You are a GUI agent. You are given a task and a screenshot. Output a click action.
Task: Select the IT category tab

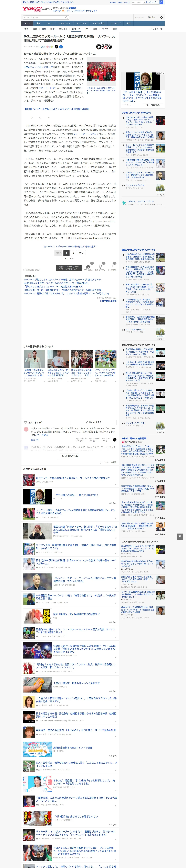coord(86,29)
